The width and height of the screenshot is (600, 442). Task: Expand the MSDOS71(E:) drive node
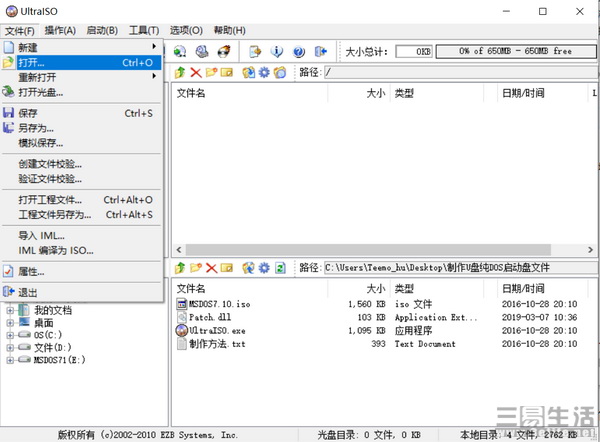(10, 360)
